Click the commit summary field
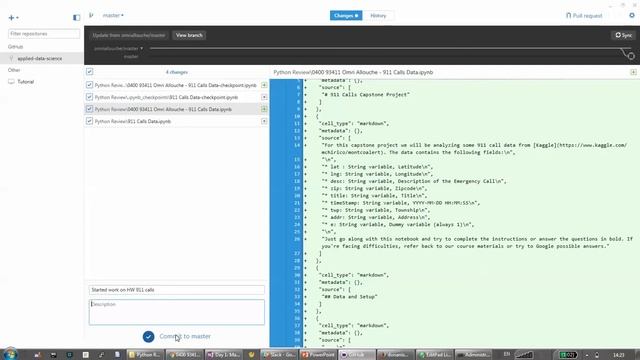 coord(176,290)
